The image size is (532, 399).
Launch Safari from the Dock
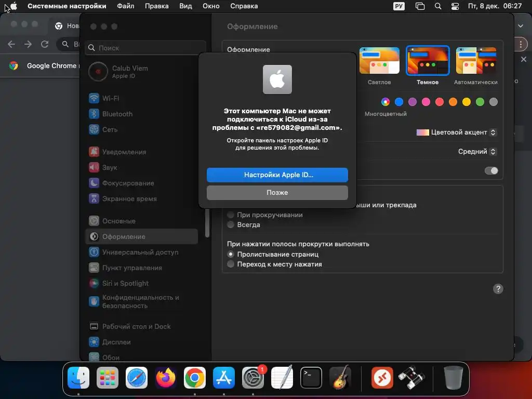click(137, 378)
